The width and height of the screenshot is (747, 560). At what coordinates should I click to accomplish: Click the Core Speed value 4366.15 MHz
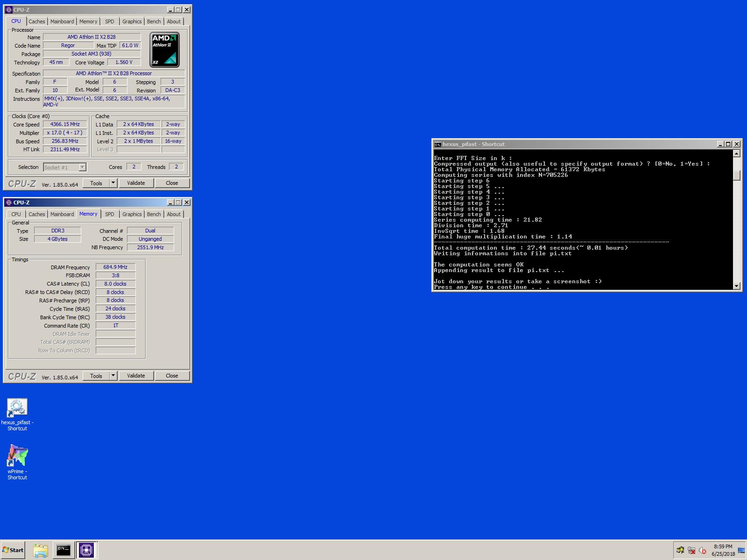pyautogui.click(x=65, y=124)
